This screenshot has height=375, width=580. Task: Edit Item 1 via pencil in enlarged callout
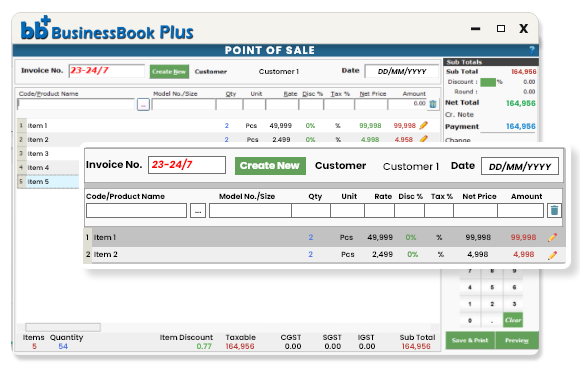point(553,237)
